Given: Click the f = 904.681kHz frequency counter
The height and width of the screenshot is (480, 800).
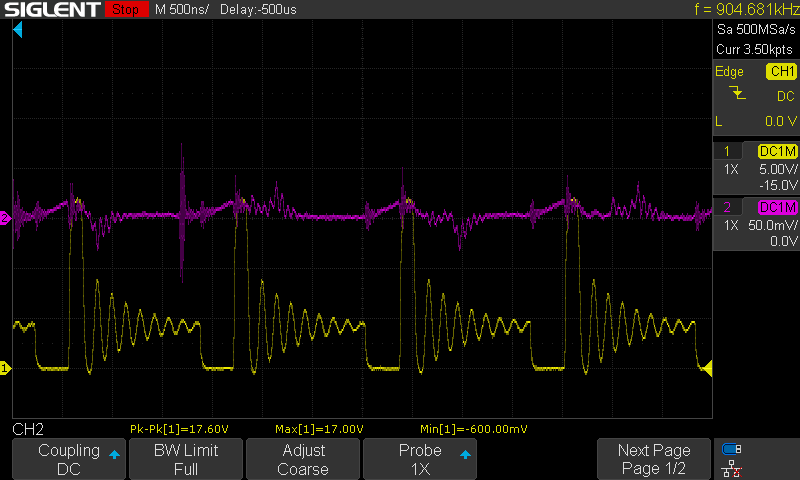Looking at the screenshot, I should tap(746, 9).
